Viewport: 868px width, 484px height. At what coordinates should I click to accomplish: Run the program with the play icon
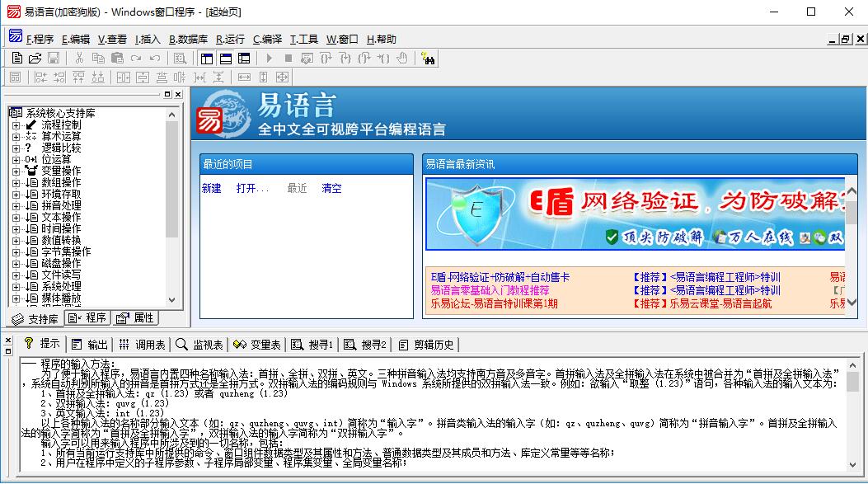coord(269,58)
